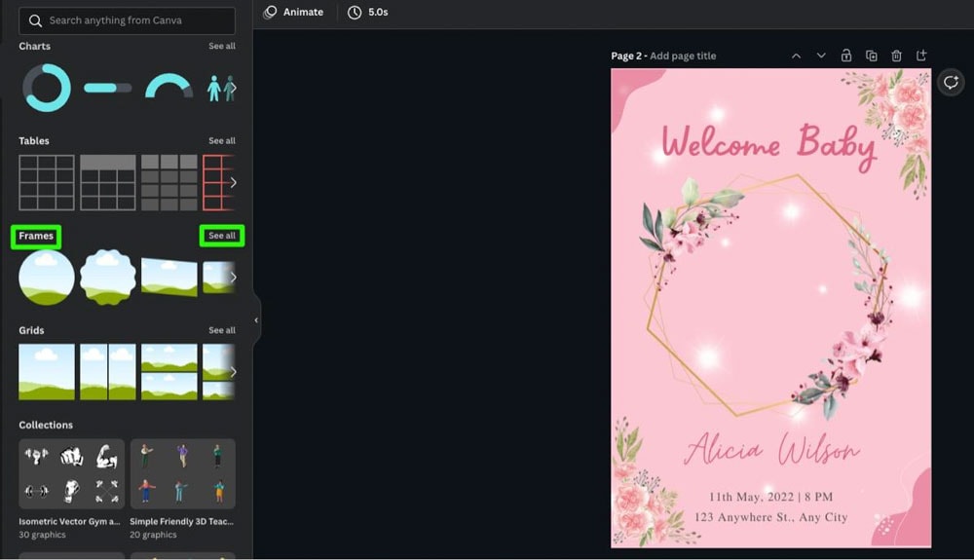Add the two-column grid

(x=107, y=372)
